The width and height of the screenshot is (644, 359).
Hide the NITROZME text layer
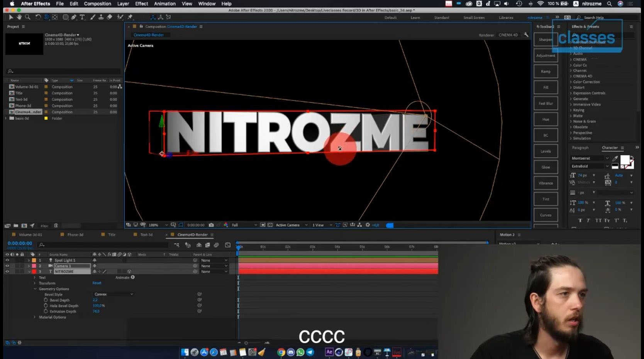(7, 272)
